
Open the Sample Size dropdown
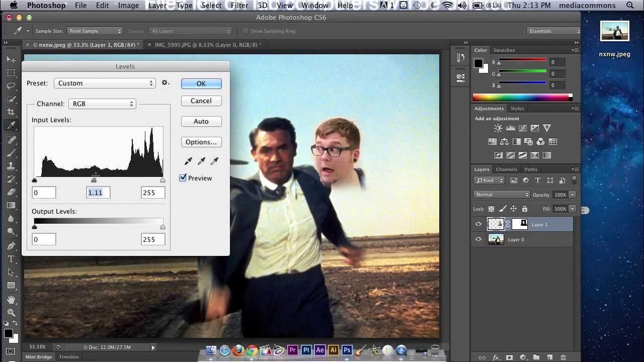[94, 31]
